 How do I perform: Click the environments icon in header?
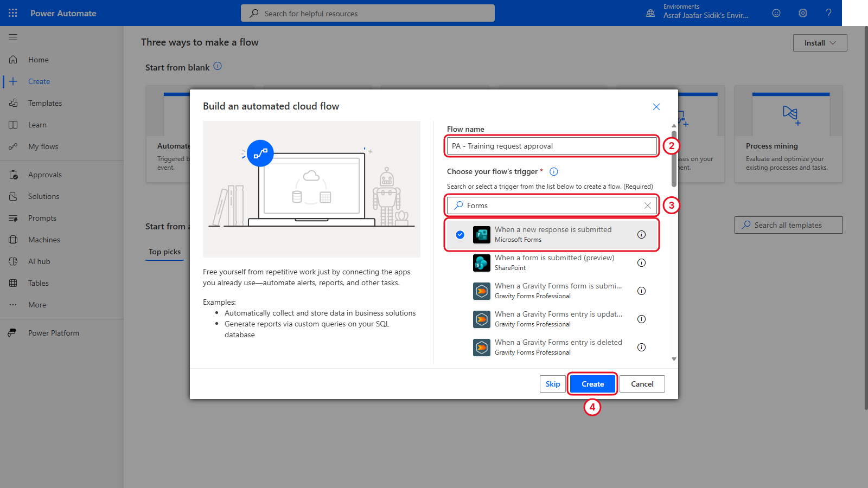tap(650, 13)
